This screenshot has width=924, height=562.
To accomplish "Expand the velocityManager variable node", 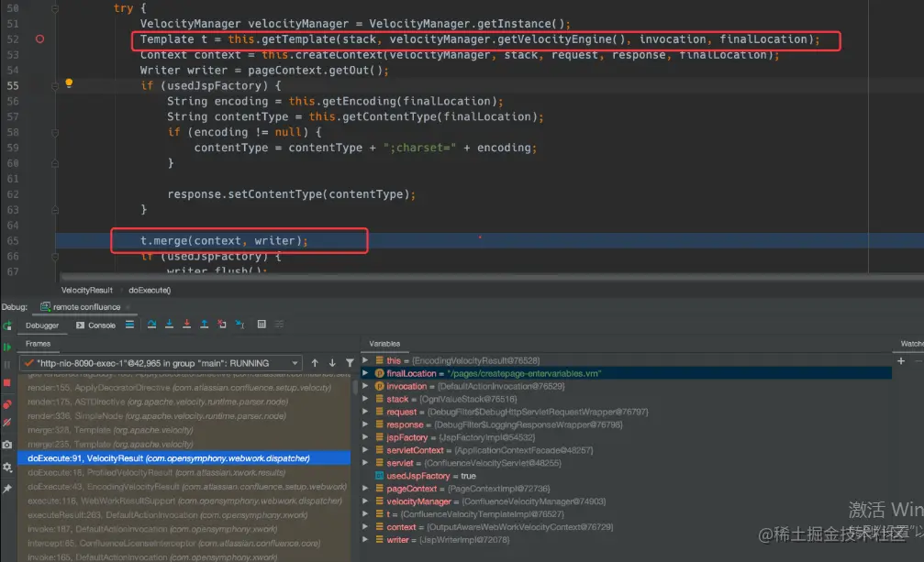I will click(365, 501).
